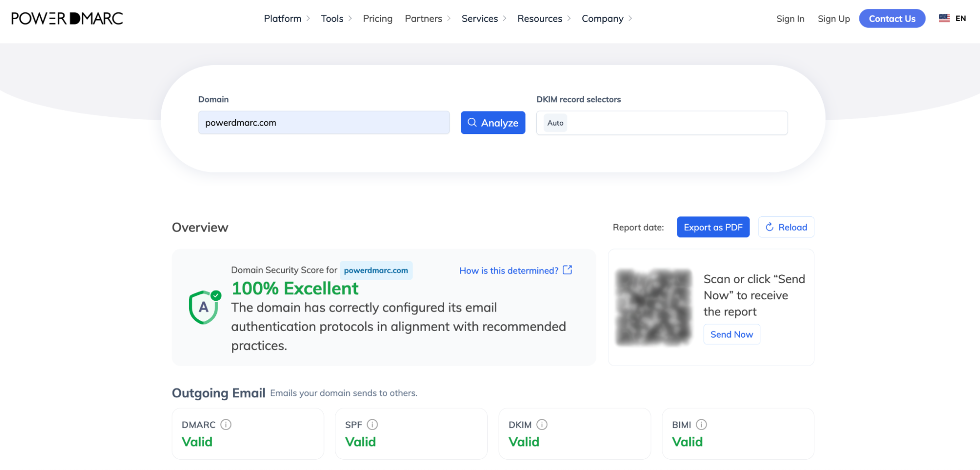Export the report as PDF
The image size is (980, 470).
(713, 227)
